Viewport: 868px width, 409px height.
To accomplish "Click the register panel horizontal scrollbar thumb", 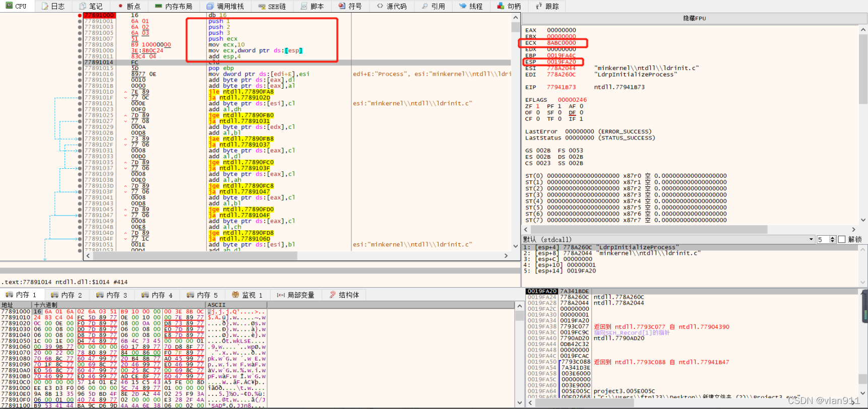I will (649, 230).
